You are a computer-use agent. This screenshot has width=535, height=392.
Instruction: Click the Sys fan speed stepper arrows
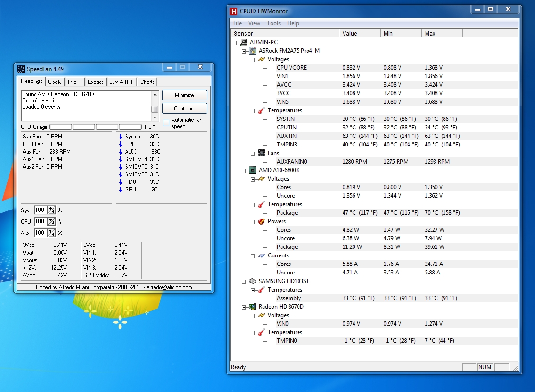52,210
